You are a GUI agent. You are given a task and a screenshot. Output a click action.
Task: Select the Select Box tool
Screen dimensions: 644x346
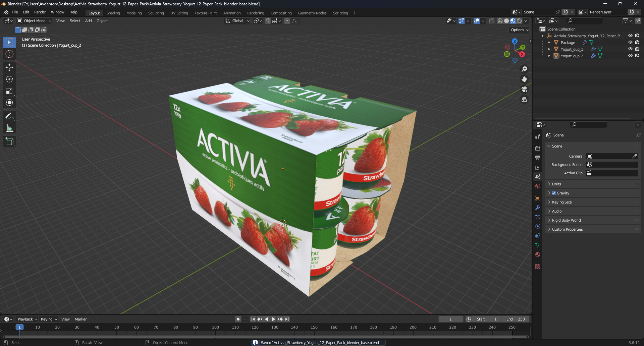(x=9, y=42)
